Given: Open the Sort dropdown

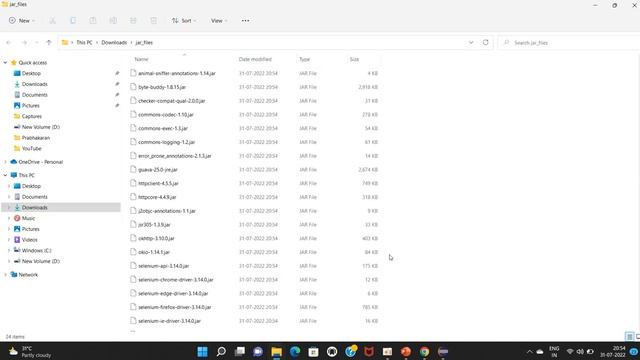Looking at the screenshot, I should 184,20.
